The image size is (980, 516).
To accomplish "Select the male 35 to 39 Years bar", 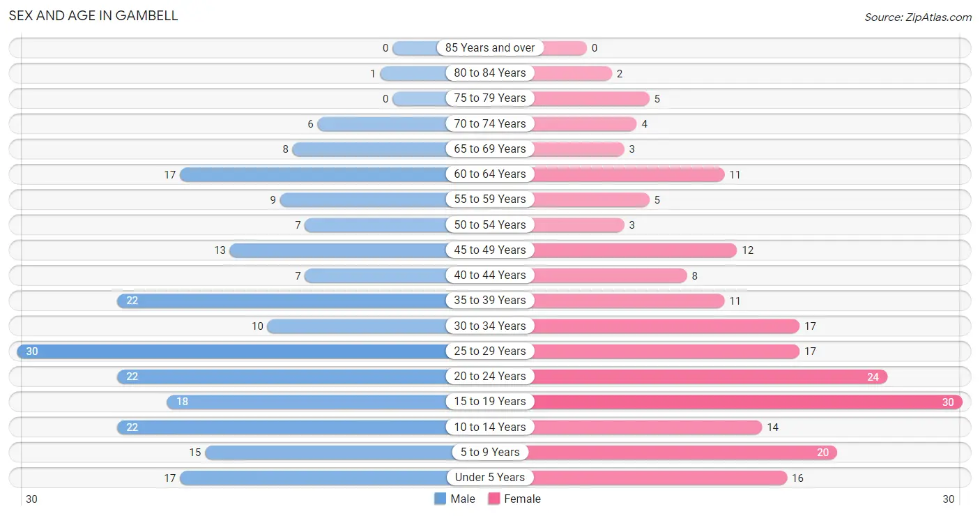I will click(x=282, y=301).
